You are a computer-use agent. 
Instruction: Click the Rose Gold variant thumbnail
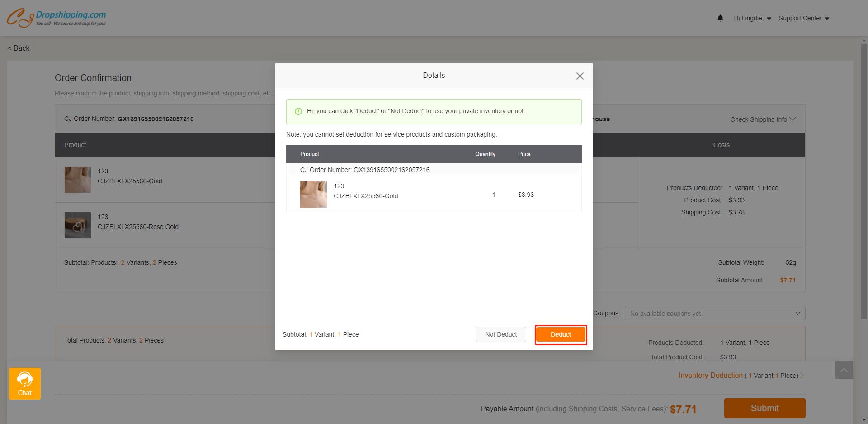click(x=77, y=225)
